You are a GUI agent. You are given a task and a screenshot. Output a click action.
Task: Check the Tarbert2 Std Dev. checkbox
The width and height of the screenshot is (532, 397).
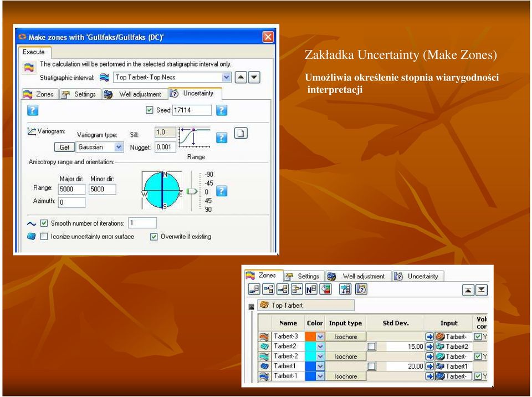[x=371, y=347]
